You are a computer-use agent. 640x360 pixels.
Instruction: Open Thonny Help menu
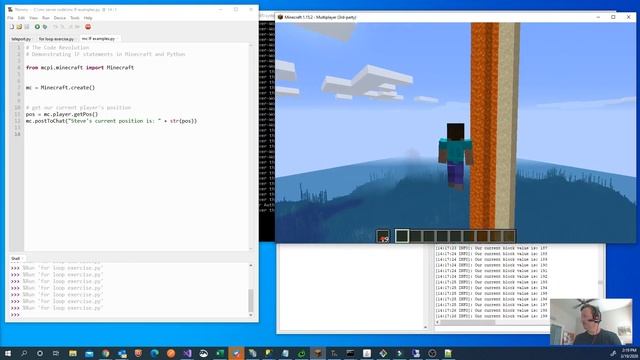[x=88, y=18]
